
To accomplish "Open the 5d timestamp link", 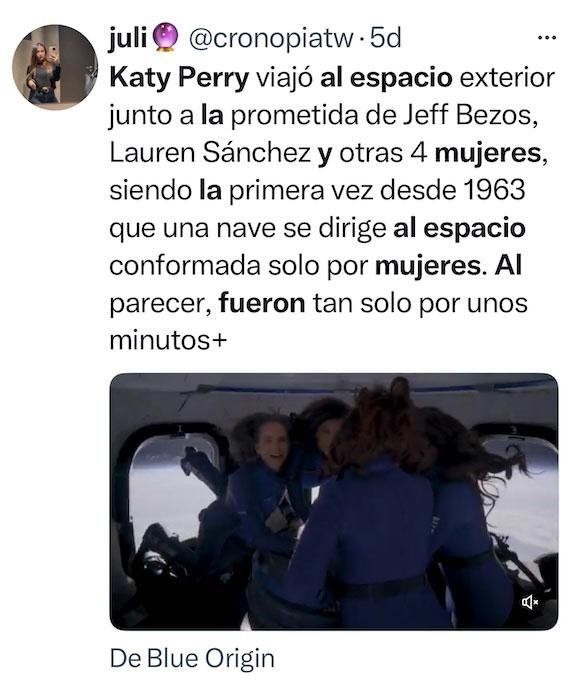I will click(x=385, y=38).
